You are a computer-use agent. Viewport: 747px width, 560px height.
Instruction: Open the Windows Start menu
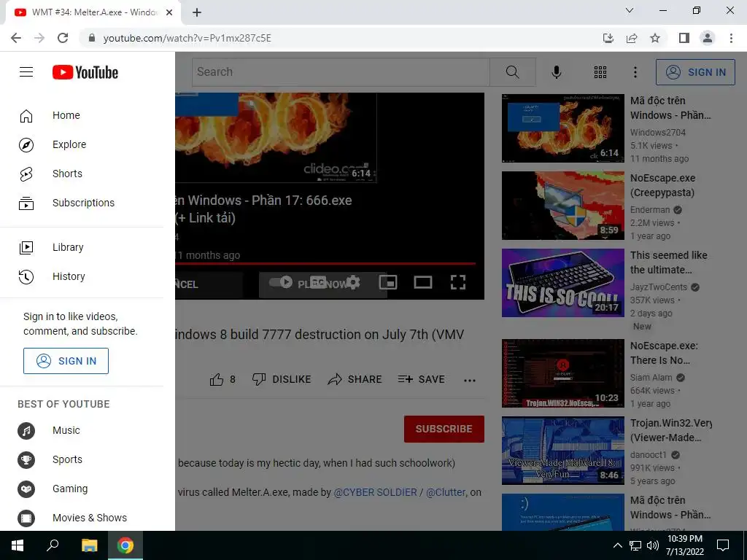(x=18, y=545)
